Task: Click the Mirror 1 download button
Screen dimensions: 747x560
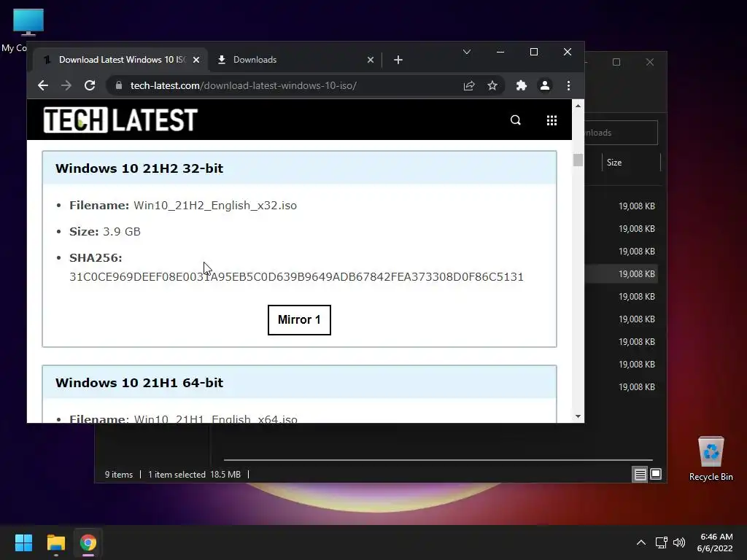Action: coord(299,320)
